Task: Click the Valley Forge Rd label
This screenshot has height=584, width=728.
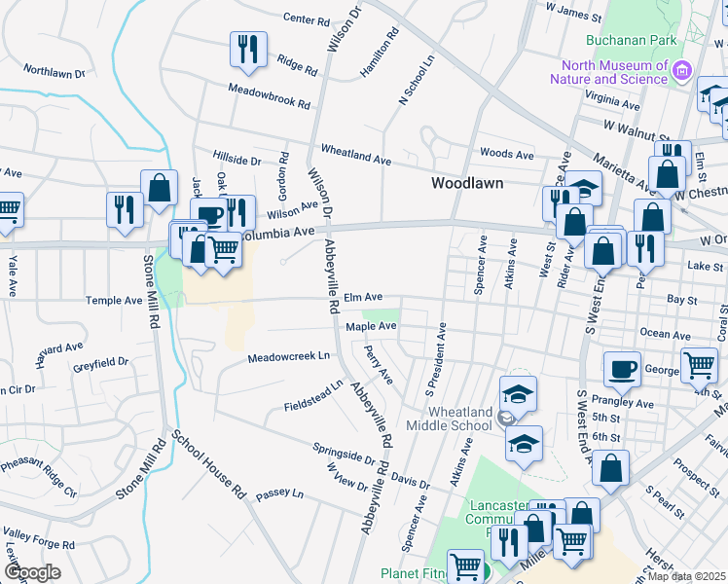Action: pyautogui.click(x=39, y=537)
